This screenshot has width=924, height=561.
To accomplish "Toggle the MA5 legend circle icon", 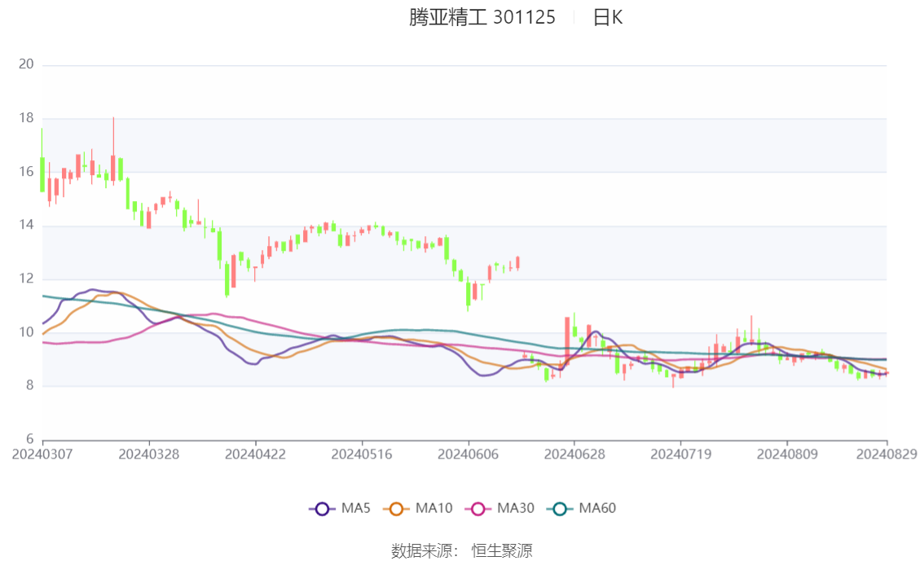I will click(x=322, y=509).
